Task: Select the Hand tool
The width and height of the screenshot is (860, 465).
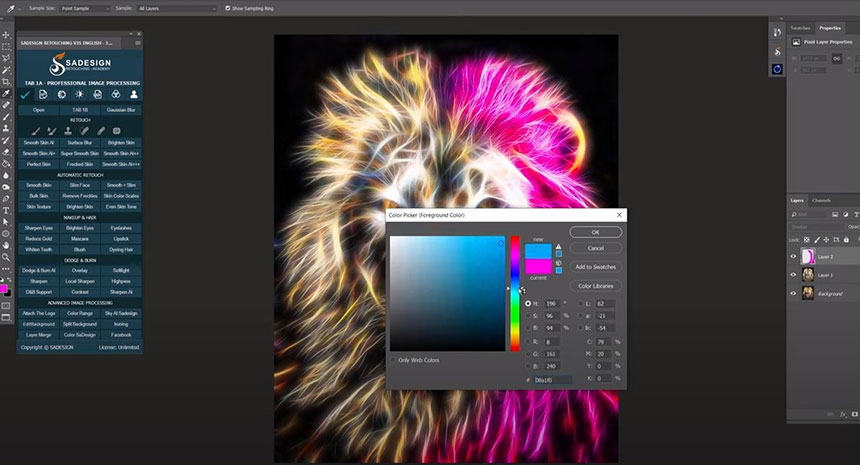Action: pos(6,245)
